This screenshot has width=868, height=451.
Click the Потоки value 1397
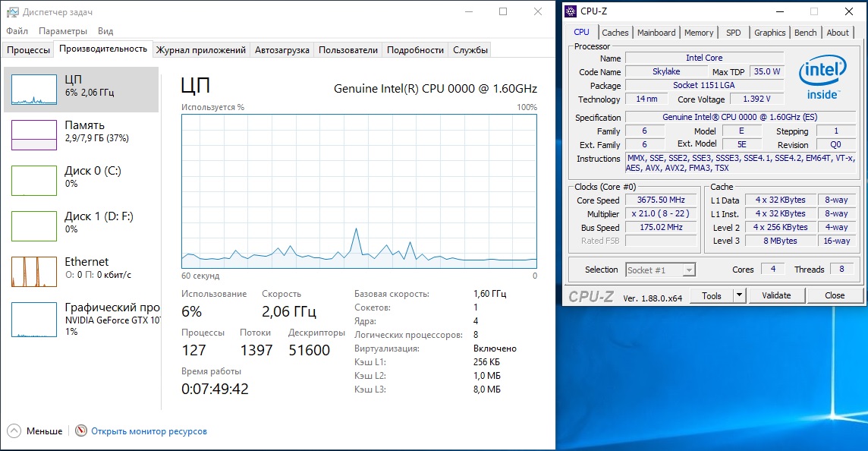(256, 350)
